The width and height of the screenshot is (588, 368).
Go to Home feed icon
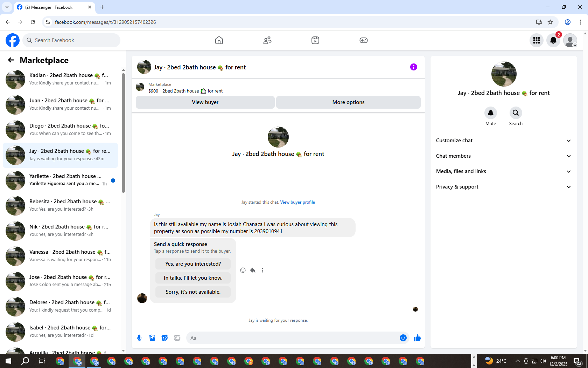tap(219, 40)
